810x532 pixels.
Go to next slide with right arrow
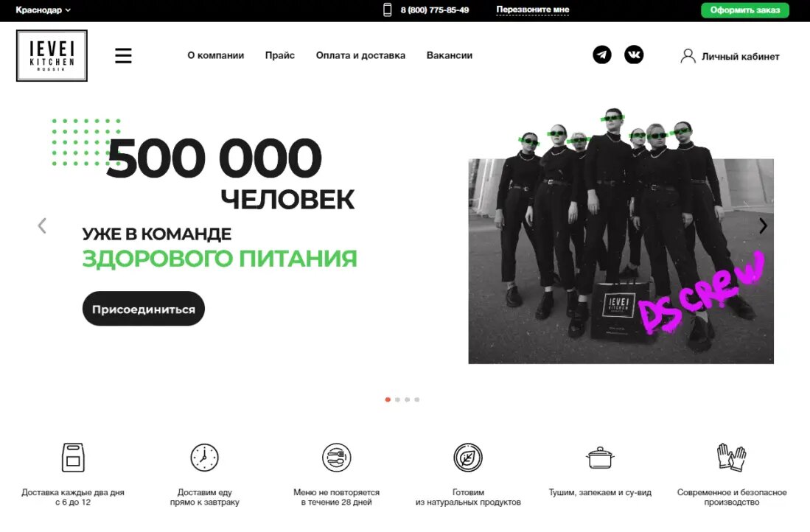763,225
